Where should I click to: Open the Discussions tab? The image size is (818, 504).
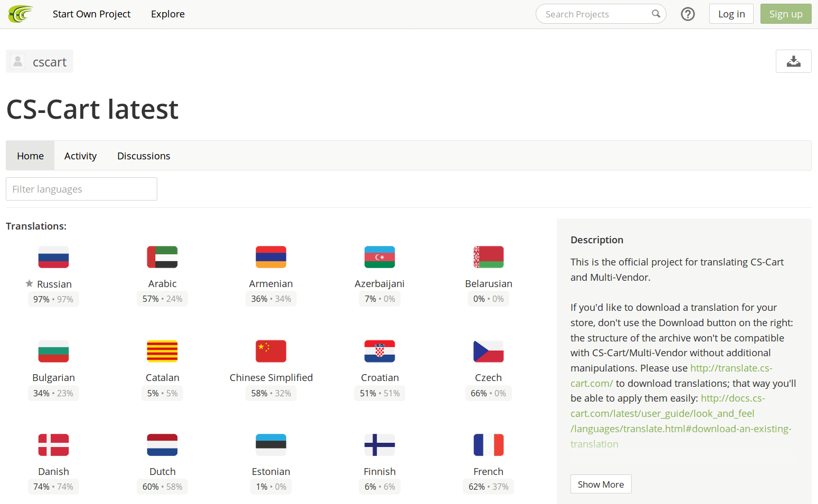144,156
